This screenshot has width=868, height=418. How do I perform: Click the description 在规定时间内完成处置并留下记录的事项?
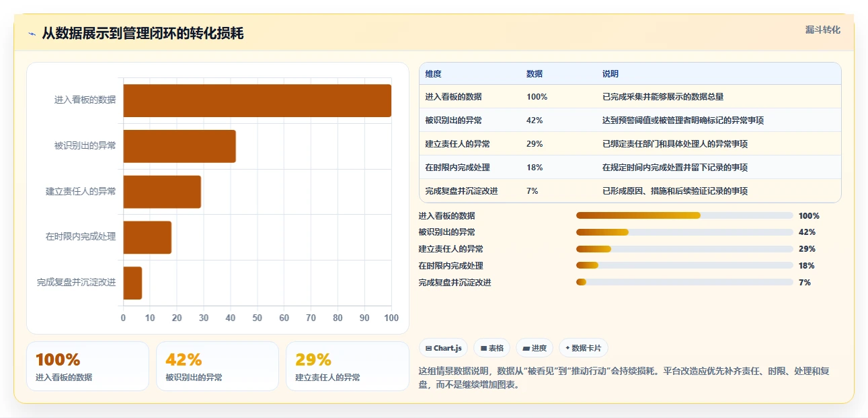tap(675, 168)
